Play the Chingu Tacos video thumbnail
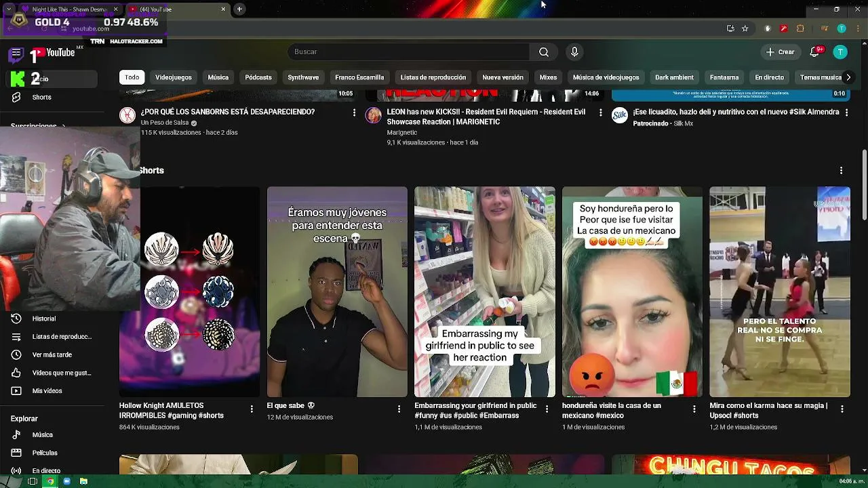 pyautogui.click(x=731, y=464)
